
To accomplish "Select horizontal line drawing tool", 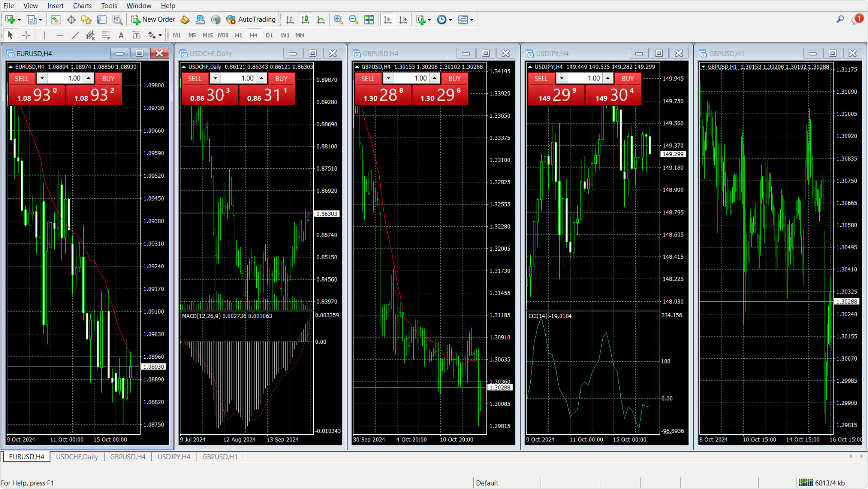I will click(x=60, y=35).
